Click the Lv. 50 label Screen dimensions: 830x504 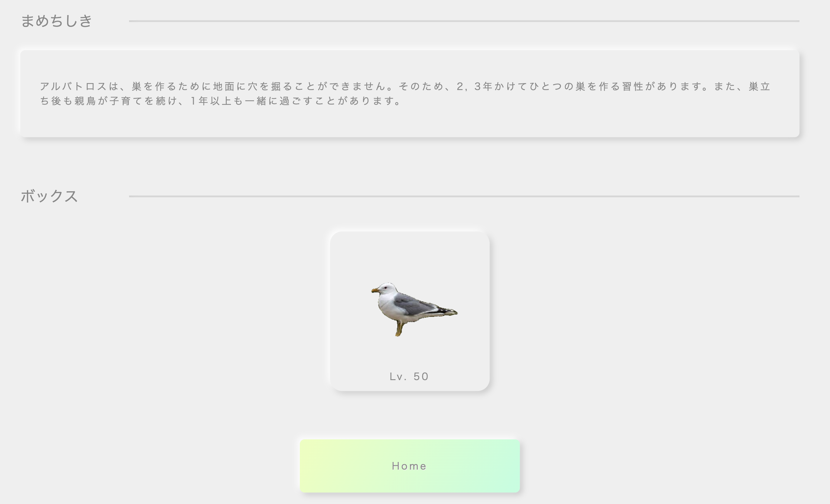[409, 376]
